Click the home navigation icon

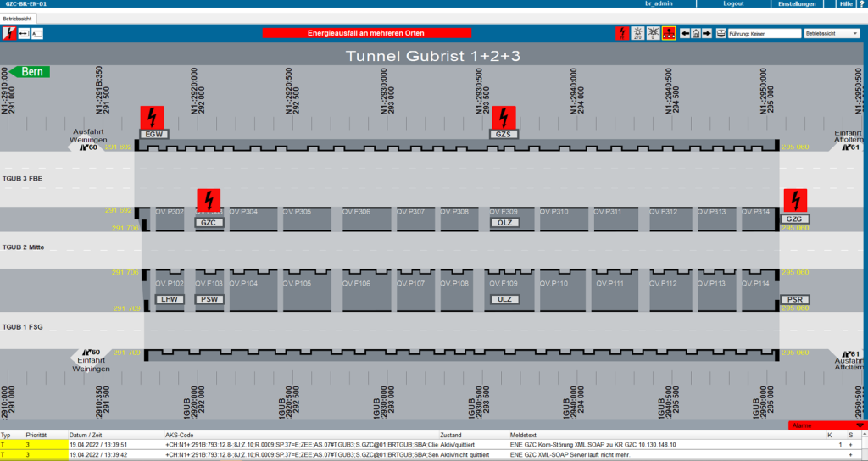(696, 33)
